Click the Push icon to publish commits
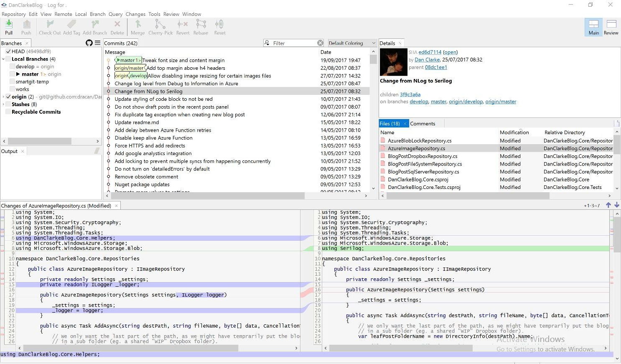This screenshot has height=364, width=621. point(26,27)
